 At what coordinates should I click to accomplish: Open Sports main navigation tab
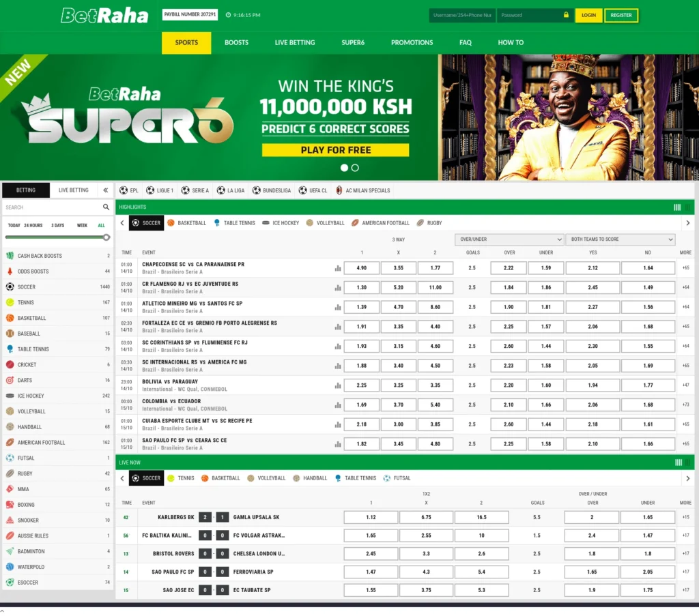click(x=186, y=43)
